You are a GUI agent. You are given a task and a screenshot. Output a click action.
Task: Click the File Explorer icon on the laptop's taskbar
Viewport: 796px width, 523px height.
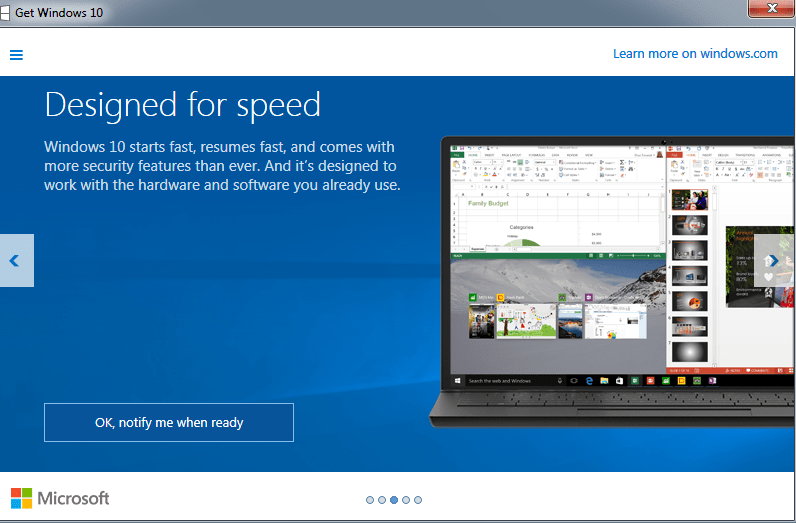point(605,381)
